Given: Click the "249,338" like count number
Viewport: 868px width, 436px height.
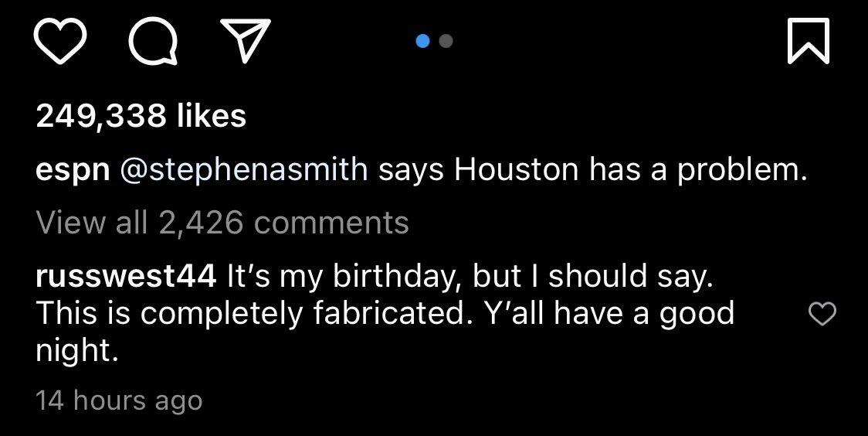Looking at the screenshot, I should click(100, 116).
